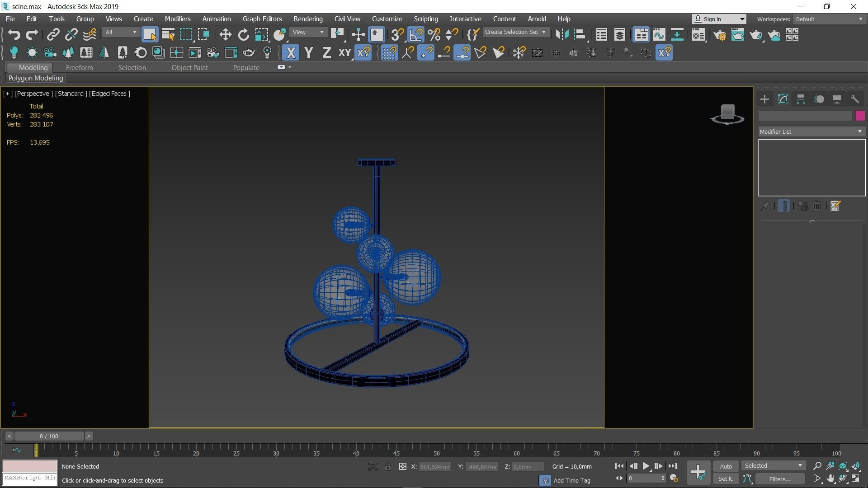Click Add Time Tag
Screen dimensions: 868x488
point(572,480)
